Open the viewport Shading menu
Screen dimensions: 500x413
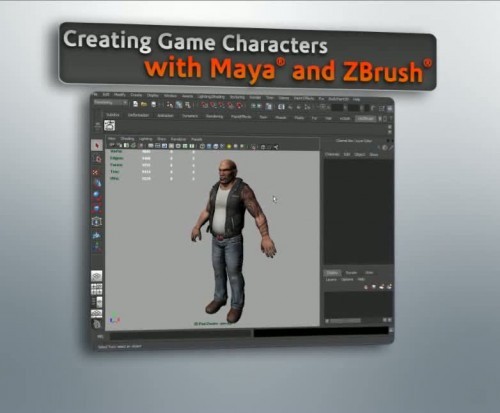127,139
